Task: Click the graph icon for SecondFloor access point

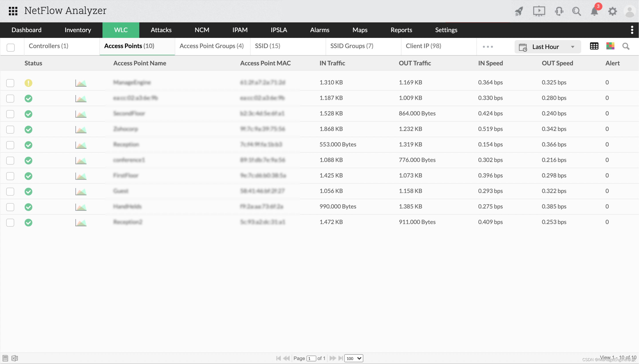Action: (x=81, y=114)
